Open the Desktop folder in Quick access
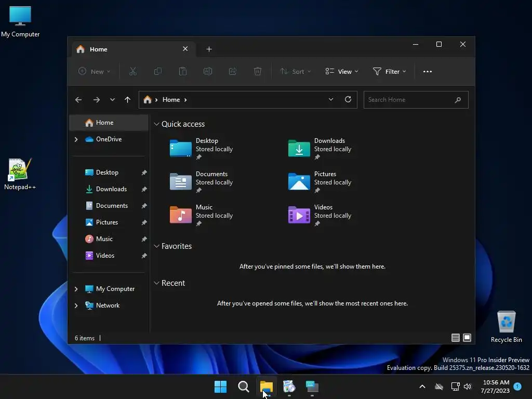The height and width of the screenshot is (399, 532). [202, 149]
